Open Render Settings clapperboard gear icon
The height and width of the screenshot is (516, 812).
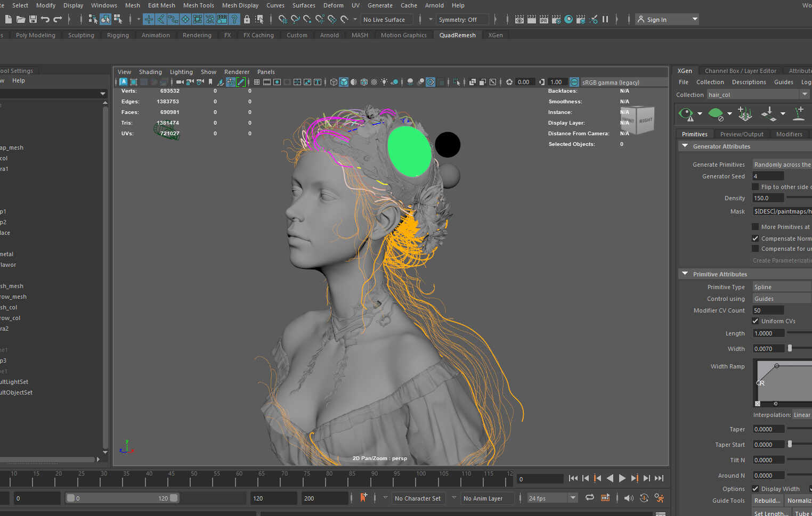click(x=556, y=19)
